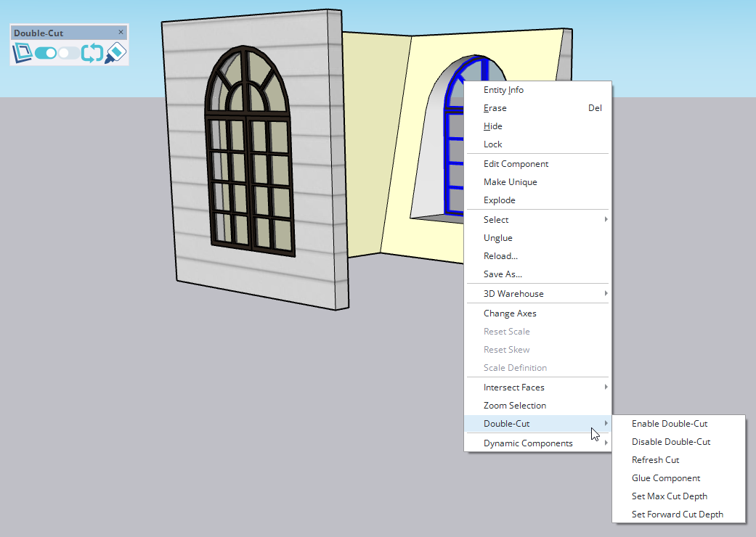Pick Set Forward Cut Depth option

click(x=677, y=515)
